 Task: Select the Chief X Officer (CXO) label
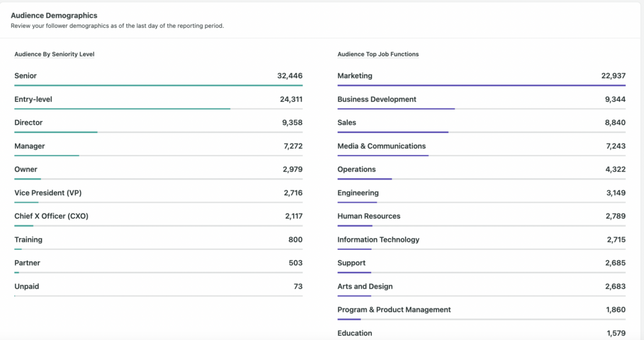pyautogui.click(x=51, y=216)
